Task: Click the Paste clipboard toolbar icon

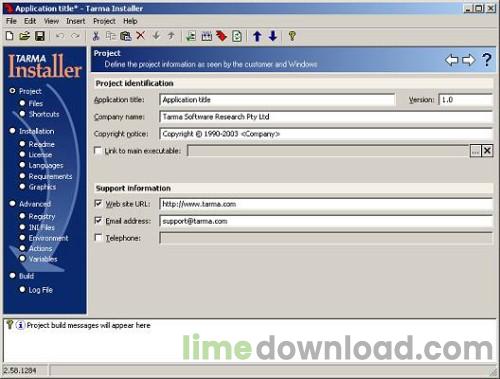Action: pos(125,36)
